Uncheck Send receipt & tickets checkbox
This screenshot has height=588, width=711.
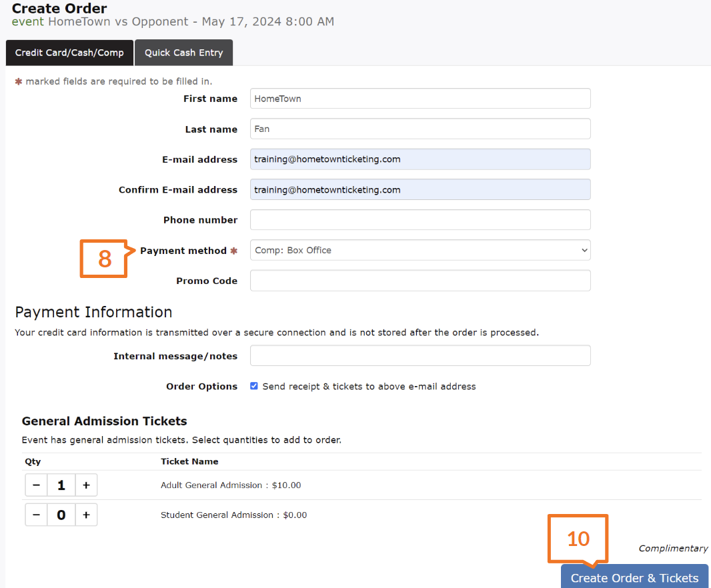tap(254, 386)
